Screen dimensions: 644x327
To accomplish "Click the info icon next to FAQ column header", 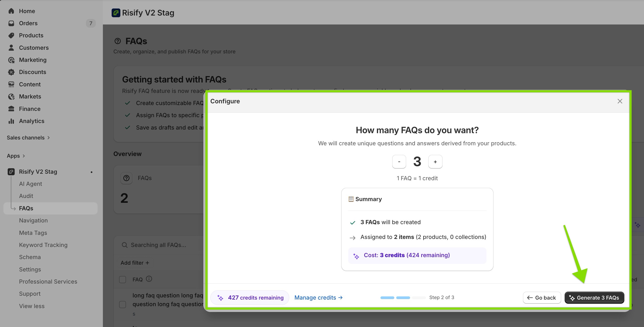I will tap(149, 279).
